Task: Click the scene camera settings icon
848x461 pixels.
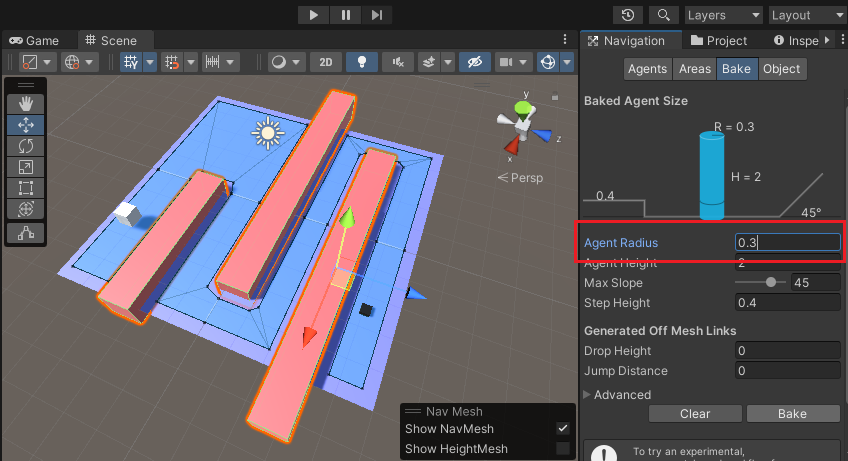Action: pos(506,62)
